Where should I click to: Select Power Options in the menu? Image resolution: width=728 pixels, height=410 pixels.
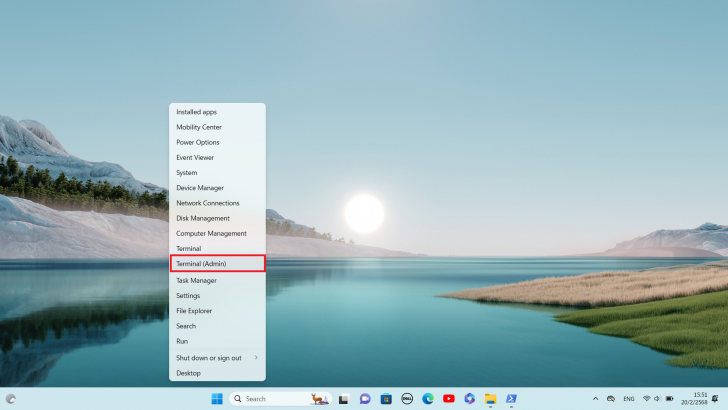(x=217, y=142)
